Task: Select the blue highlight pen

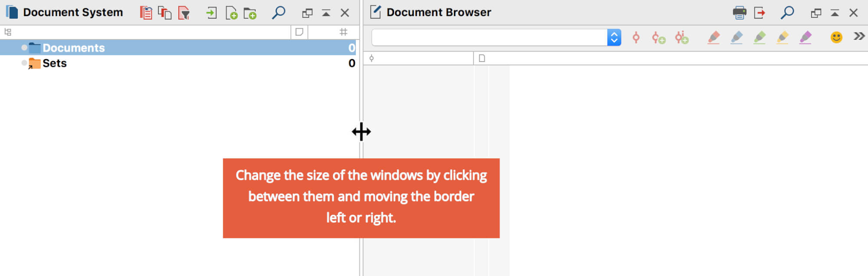Action: [736, 37]
